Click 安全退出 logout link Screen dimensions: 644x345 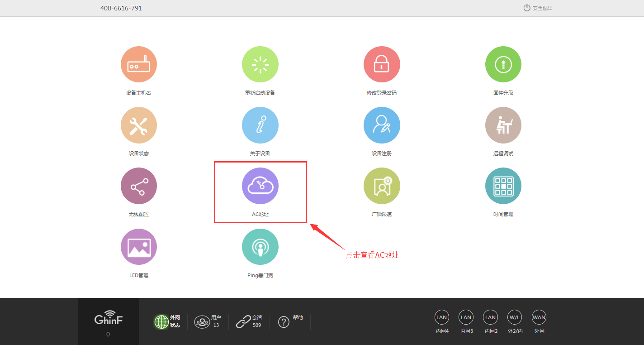point(538,8)
